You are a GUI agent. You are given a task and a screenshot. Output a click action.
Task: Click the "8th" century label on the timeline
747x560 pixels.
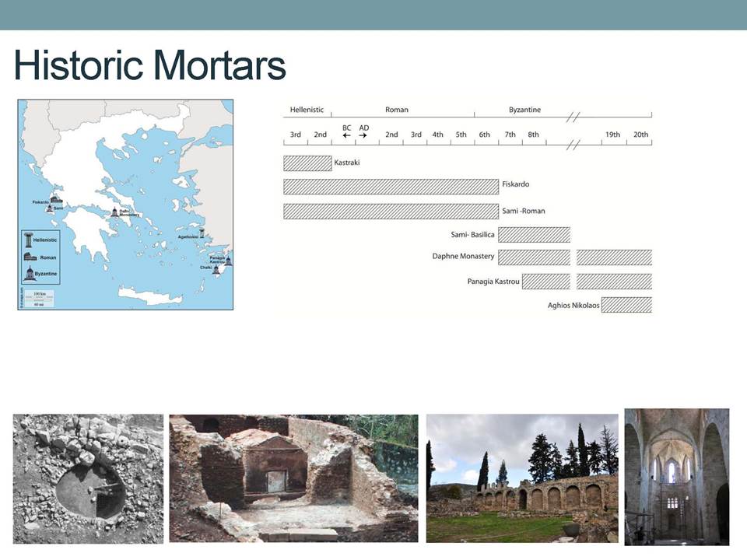534,135
